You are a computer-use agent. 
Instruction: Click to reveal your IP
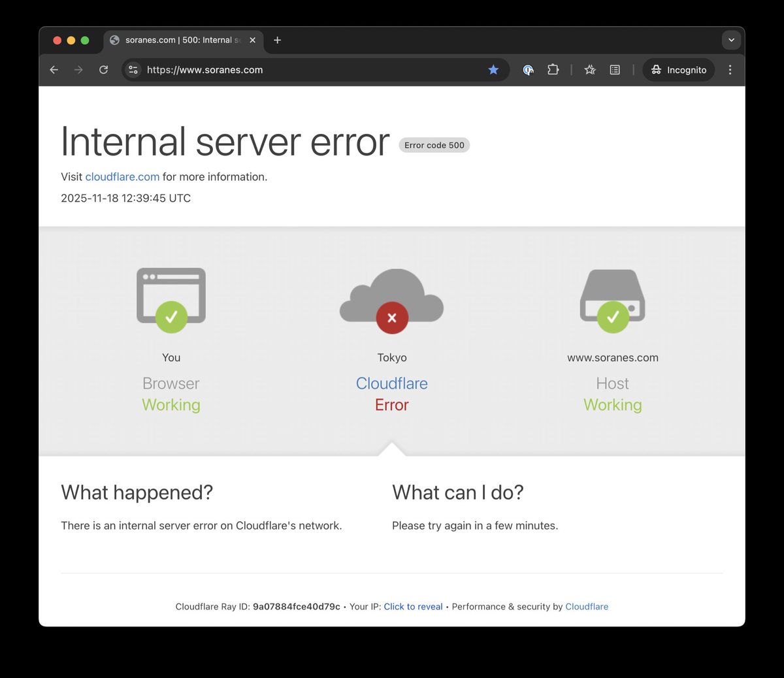tap(413, 607)
